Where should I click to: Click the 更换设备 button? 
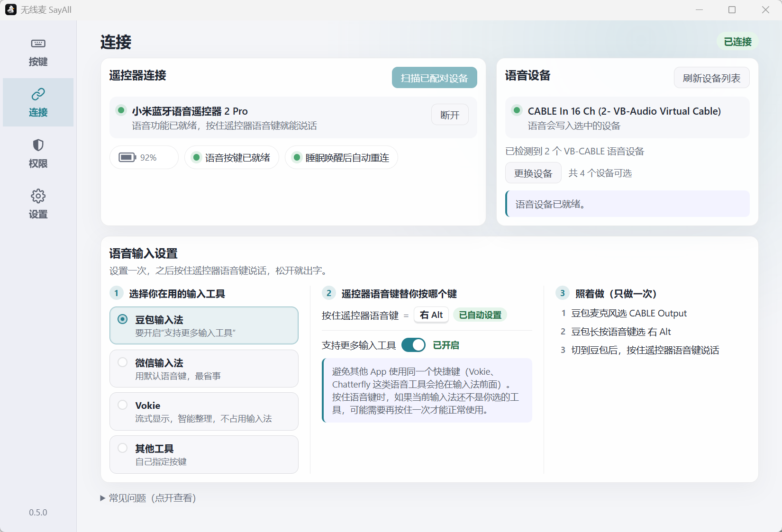pos(533,173)
